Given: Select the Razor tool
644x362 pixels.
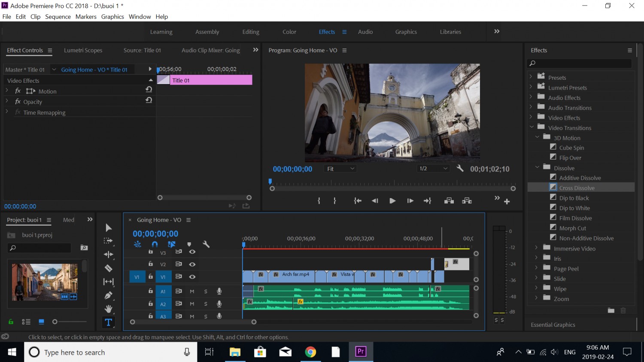Looking at the screenshot, I should [x=109, y=268].
